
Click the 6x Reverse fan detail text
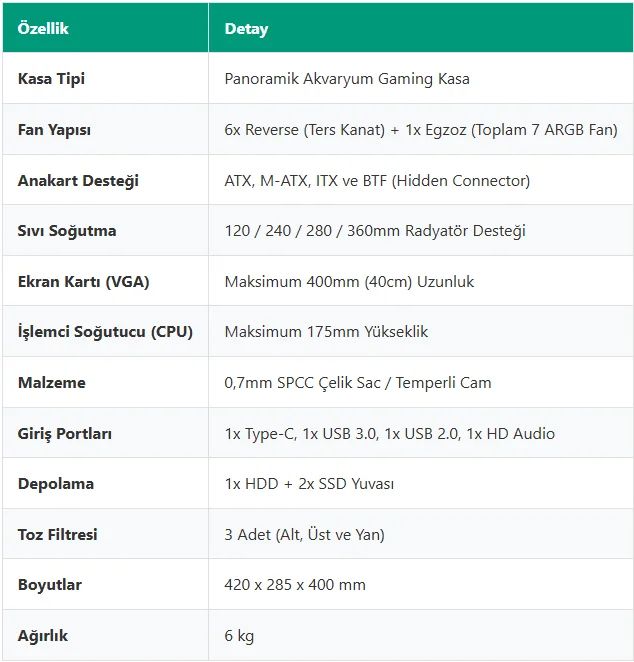point(421,130)
